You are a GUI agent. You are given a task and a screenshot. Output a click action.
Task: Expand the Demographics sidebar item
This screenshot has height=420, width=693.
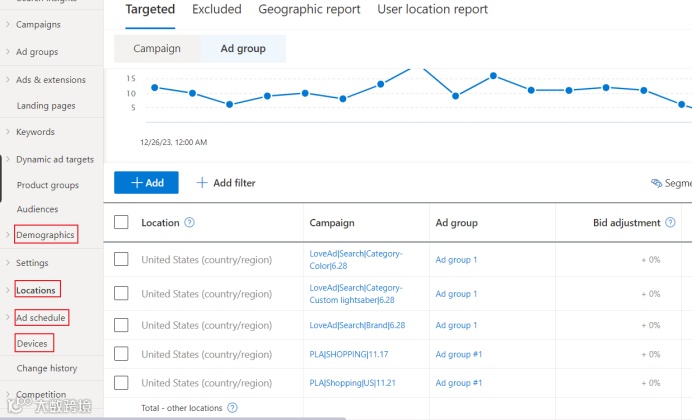pos(8,235)
